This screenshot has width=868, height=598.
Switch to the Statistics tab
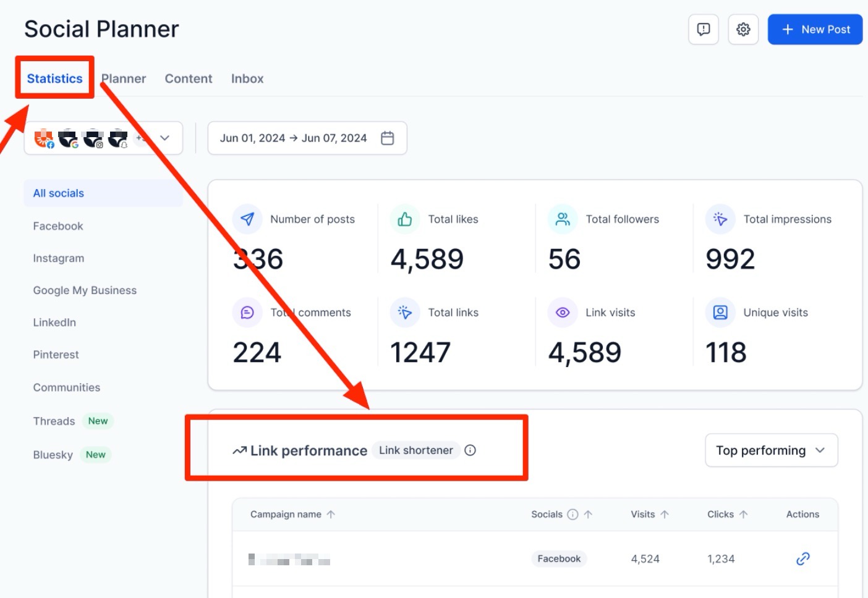(54, 78)
